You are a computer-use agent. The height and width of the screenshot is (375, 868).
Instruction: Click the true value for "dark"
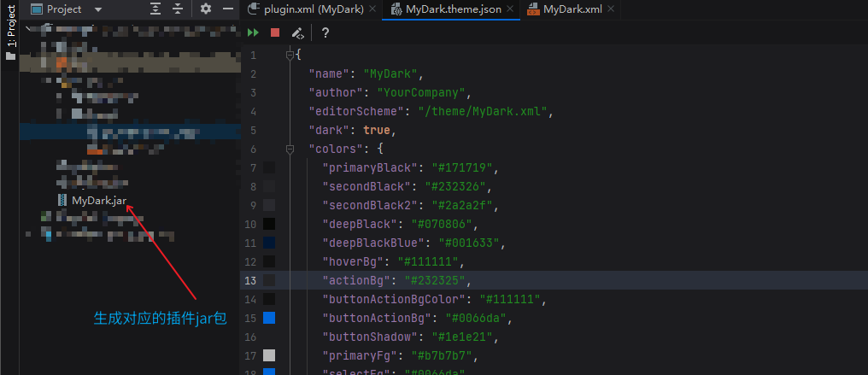377,130
